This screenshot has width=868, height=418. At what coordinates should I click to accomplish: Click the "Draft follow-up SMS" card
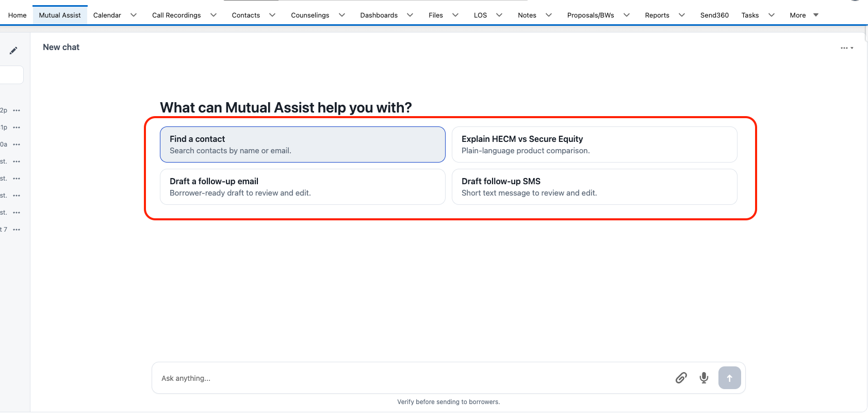coord(595,187)
